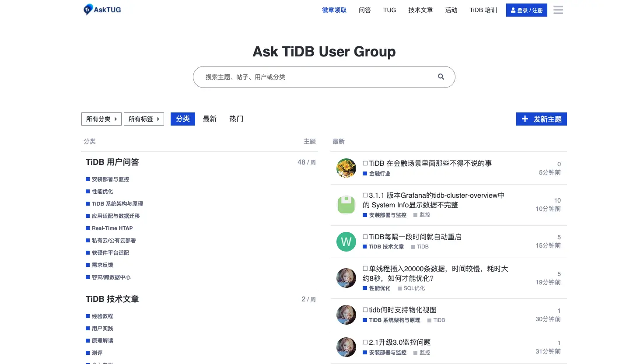Click the package avatar beside the Grafana topic
Screen dimensions: 623x364
pyautogui.click(x=346, y=205)
